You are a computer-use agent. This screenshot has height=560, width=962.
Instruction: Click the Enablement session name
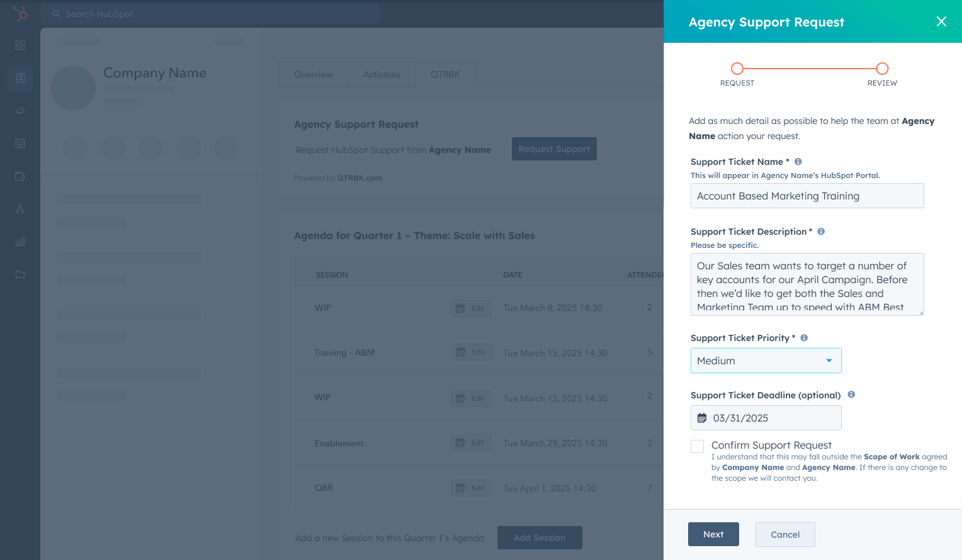(339, 444)
